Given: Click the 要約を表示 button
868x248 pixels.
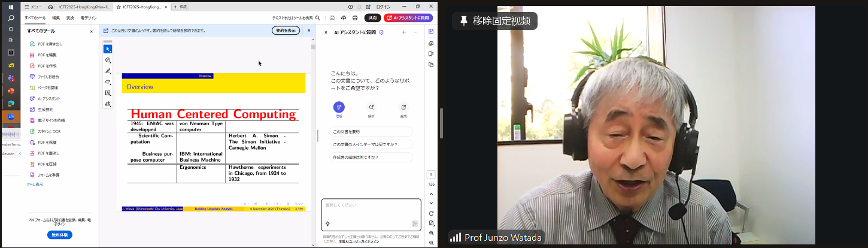Looking at the screenshot, I should click(286, 31).
